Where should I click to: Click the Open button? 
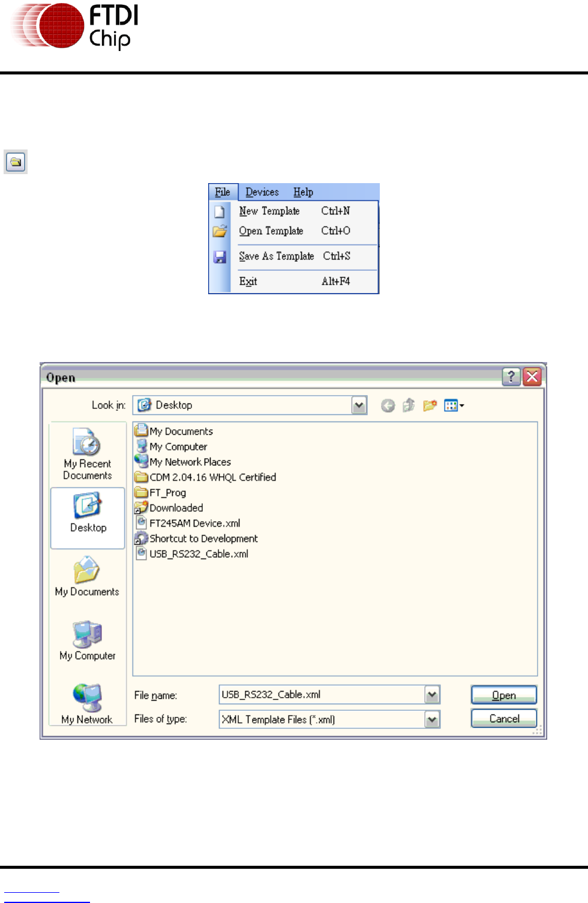tap(504, 695)
